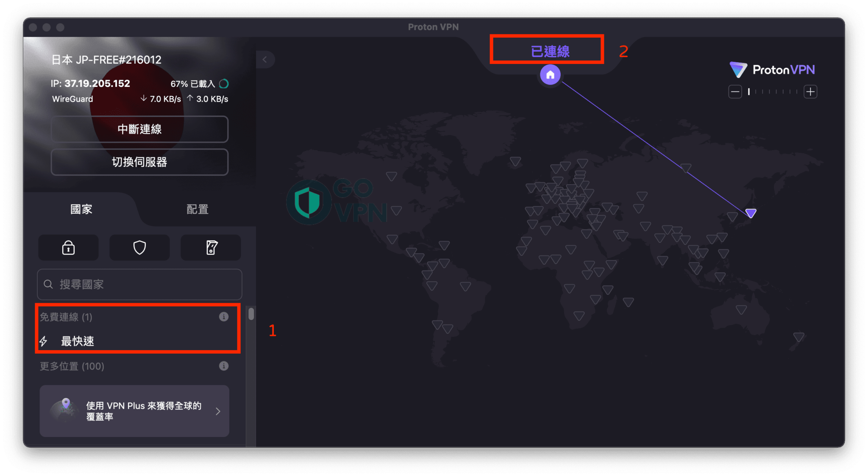Click the connected Japan server marker

click(751, 213)
